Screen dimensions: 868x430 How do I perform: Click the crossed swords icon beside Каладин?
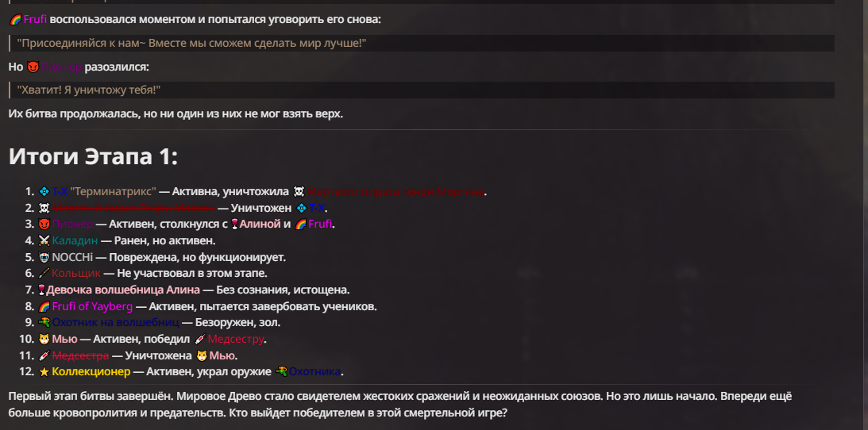pyautogui.click(x=44, y=240)
